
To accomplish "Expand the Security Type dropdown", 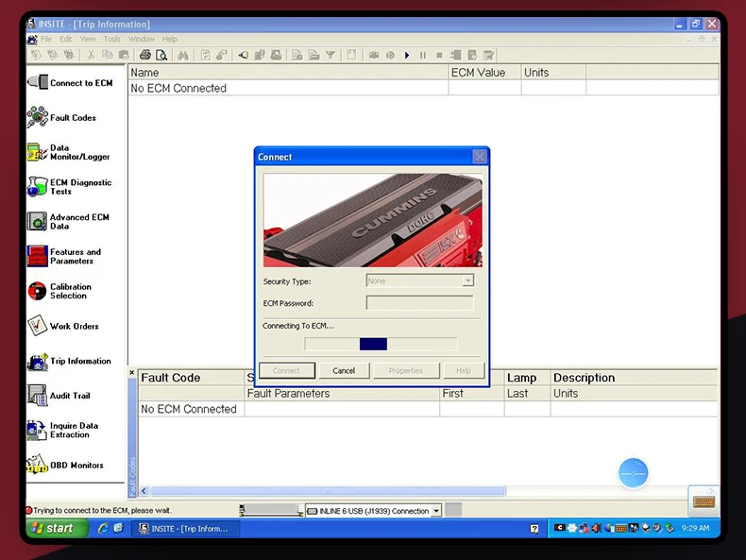I will pos(468,280).
